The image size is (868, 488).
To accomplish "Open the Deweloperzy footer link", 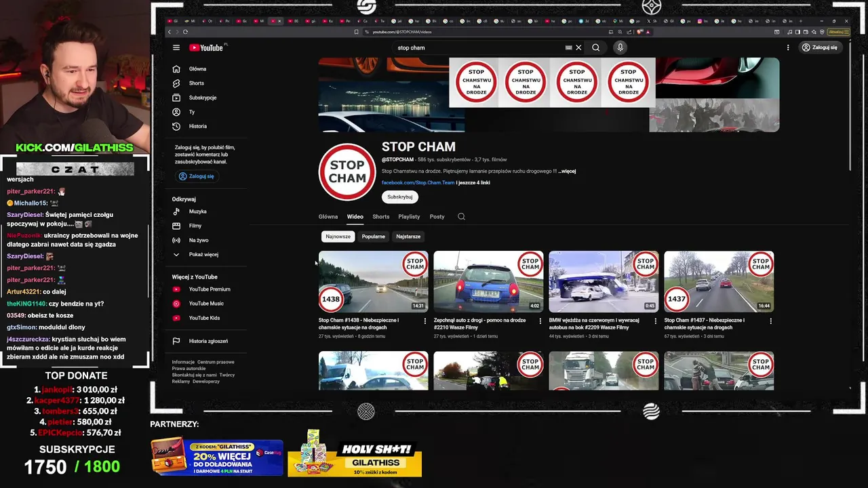I will (206, 382).
